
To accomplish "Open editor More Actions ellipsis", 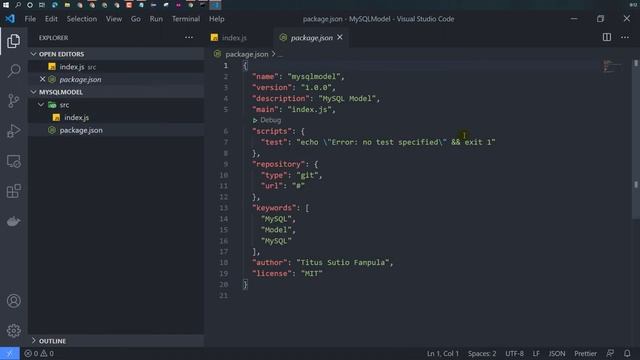I will (625, 38).
